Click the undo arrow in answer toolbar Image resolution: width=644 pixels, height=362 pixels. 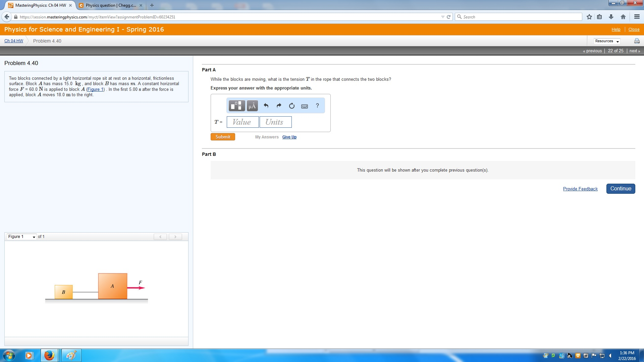point(266,106)
